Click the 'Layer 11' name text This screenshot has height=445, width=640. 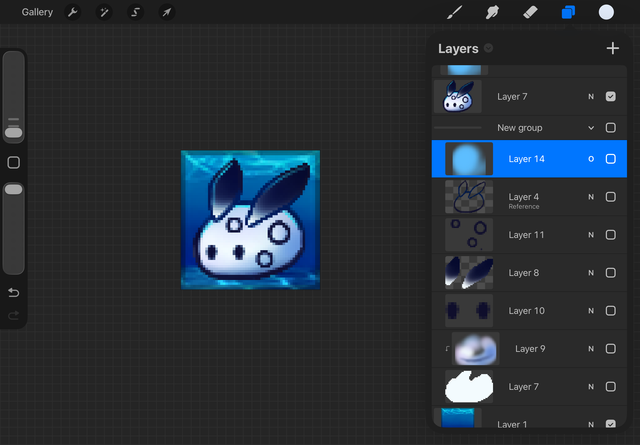[526, 235]
